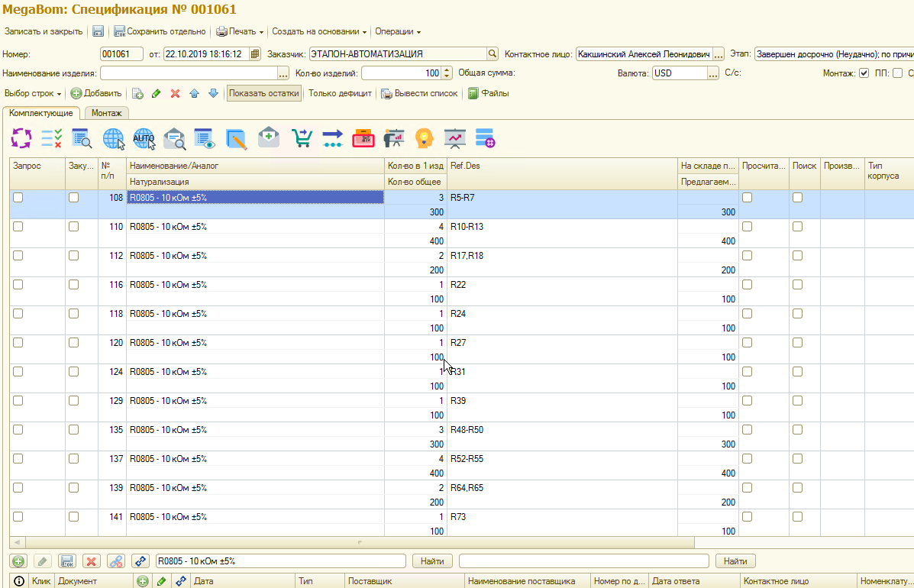Click the shopping cart icon
The width and height of the screenshot is (914, 588).
click(x=302, y=138)
